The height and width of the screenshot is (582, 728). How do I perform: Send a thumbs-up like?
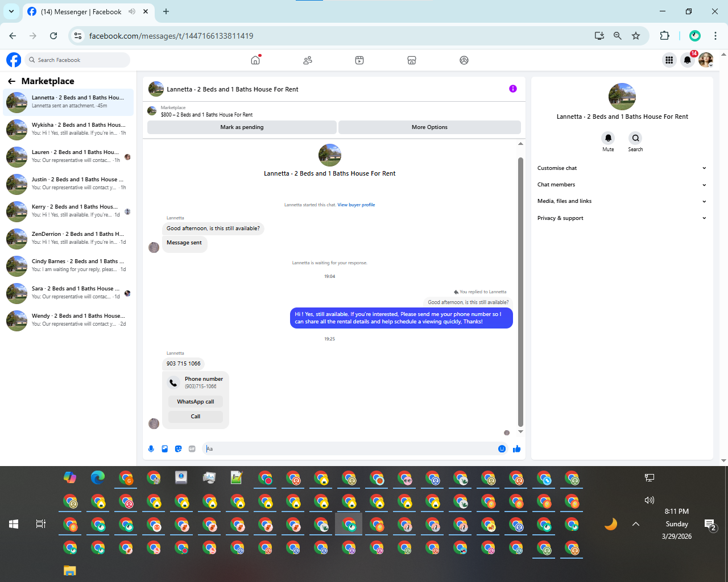516,449
